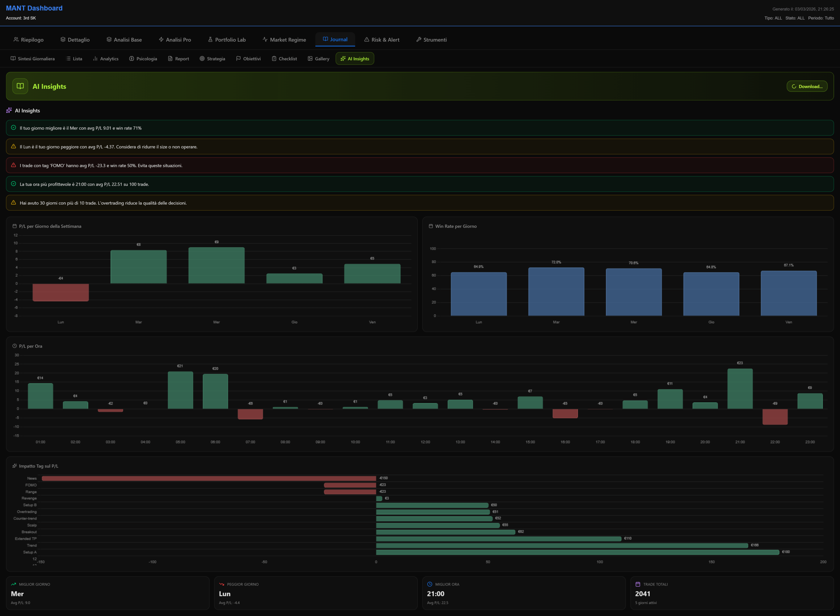Click the AI Insights book icon in header

(20, 86)
